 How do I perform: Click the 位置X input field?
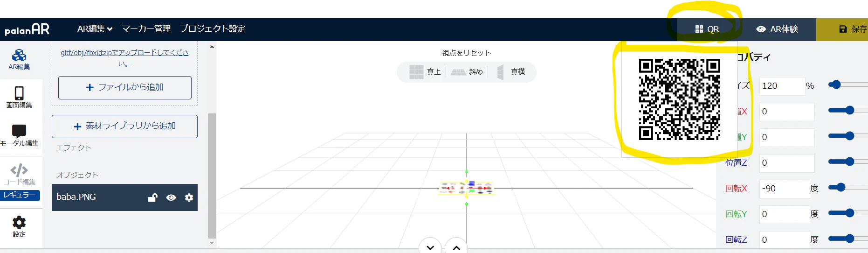tap(787, 112)
